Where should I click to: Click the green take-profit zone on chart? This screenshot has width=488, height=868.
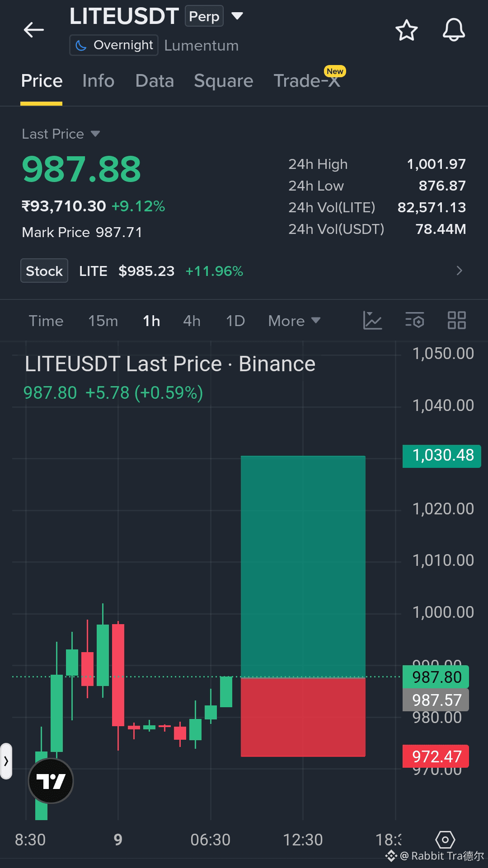303,567
